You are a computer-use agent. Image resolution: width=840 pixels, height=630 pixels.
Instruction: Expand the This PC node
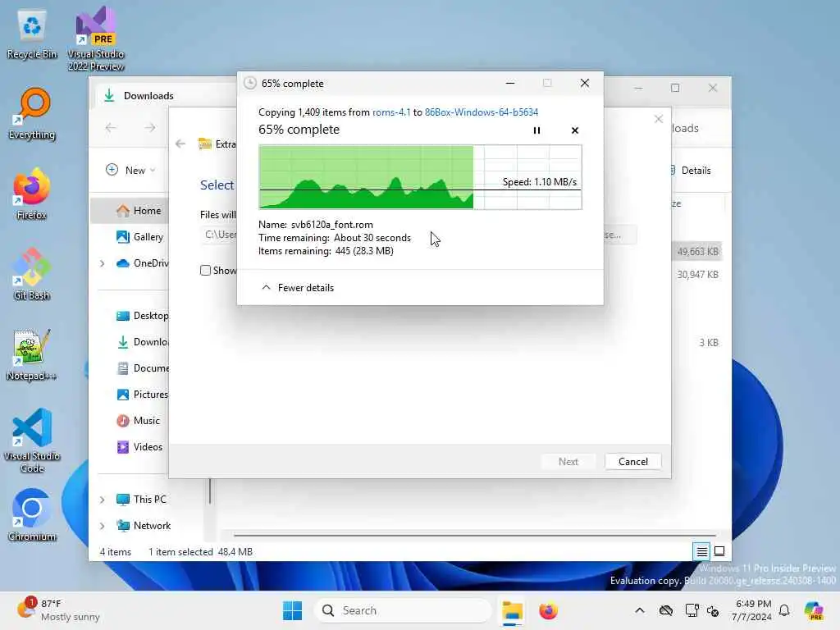click(x=103, y=500)
